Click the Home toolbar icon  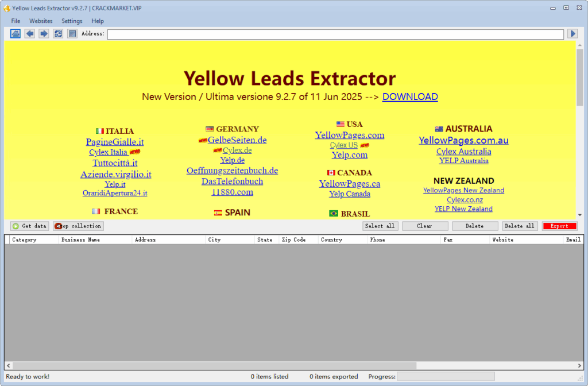click(x=16, y=34)
